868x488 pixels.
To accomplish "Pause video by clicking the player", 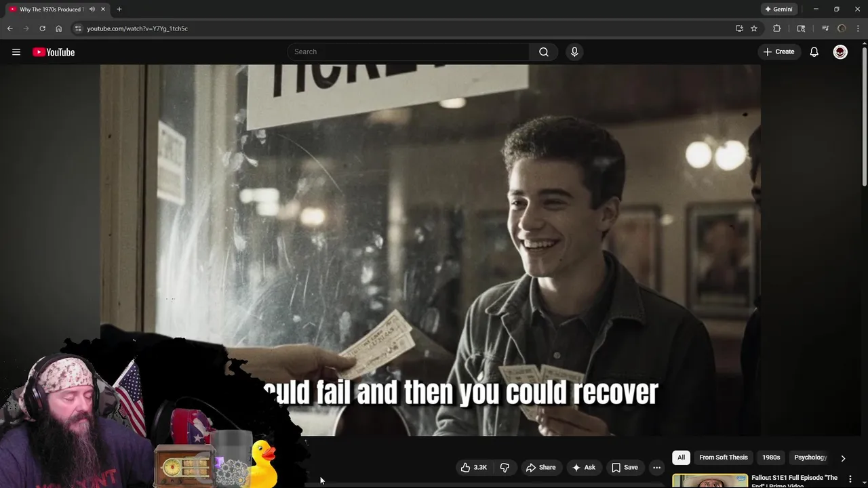I will point(430,249).
